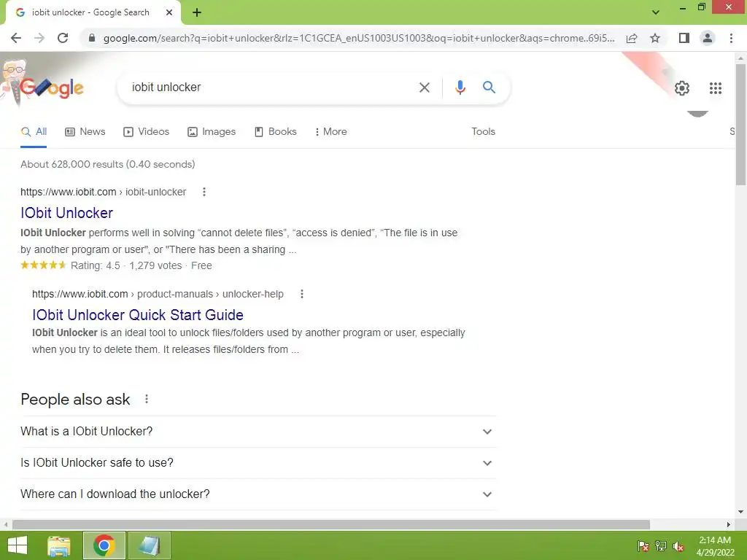Switch to the Images tab
This screenshot has width=747, height=560.
pyautogui.click(x=212, y=131)
